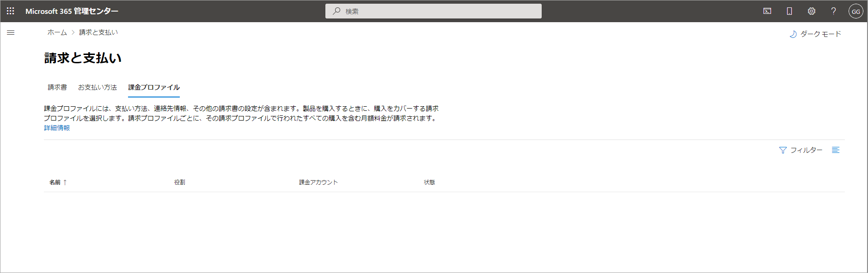The image size is (868, 273).
Task: Sort by the 名前 column header
Action: [x=55, y=182]
